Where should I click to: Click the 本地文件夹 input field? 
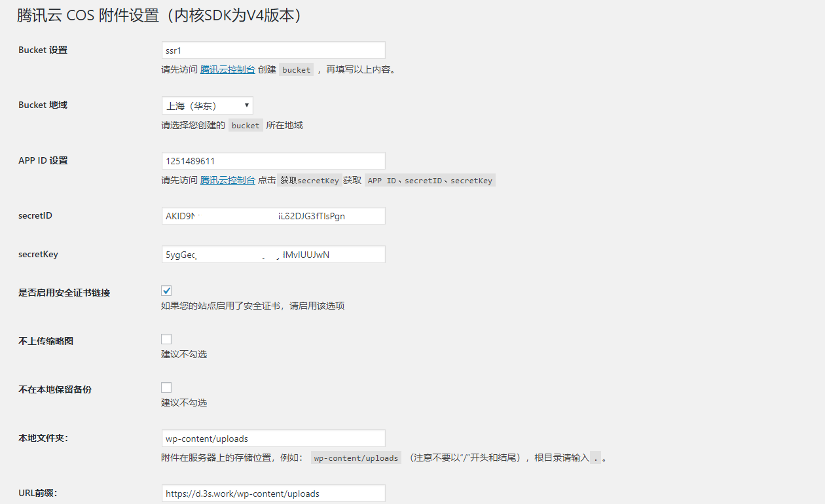[x=273, y=439]
